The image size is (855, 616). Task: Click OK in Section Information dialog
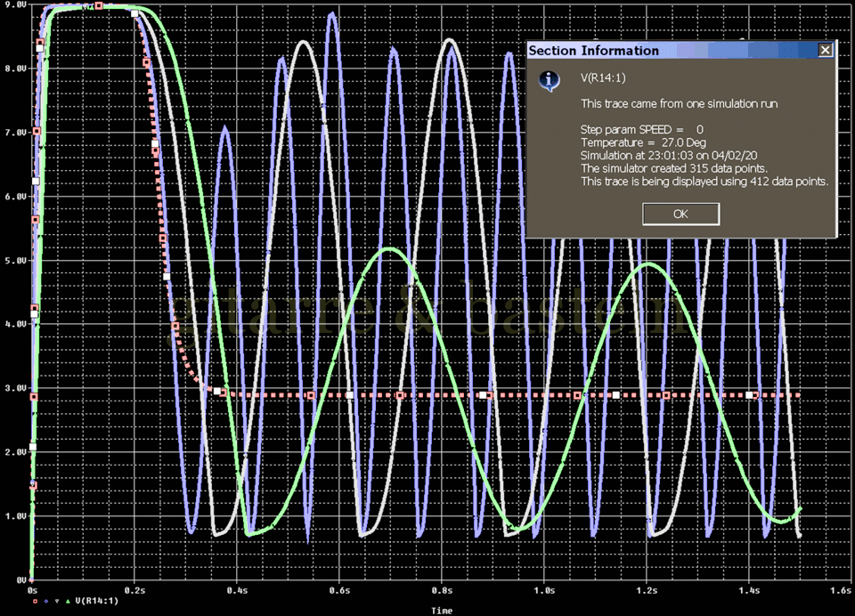click(x=680, y=214)
